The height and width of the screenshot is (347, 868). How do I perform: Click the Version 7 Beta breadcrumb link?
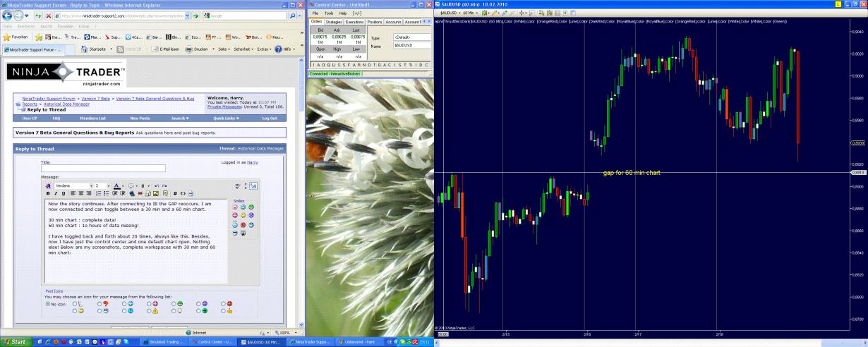pos(95,99)
